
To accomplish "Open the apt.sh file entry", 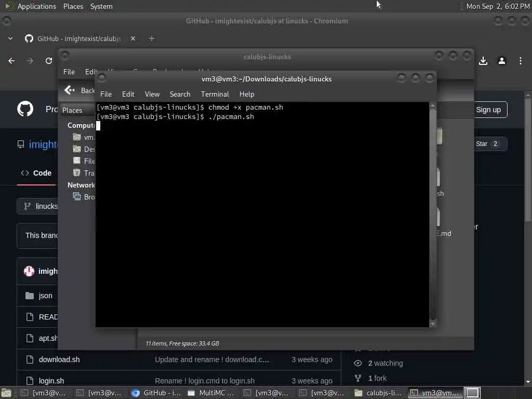I will [48, 338].
